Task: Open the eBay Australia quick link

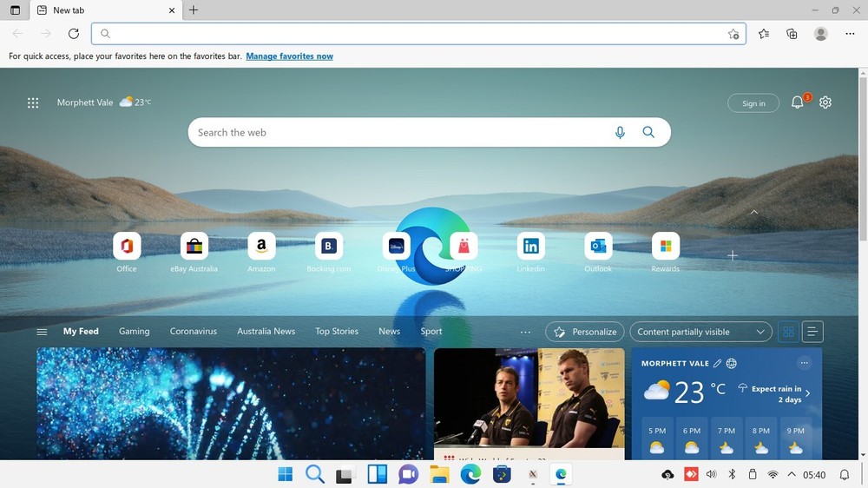Action: (194, 247)
